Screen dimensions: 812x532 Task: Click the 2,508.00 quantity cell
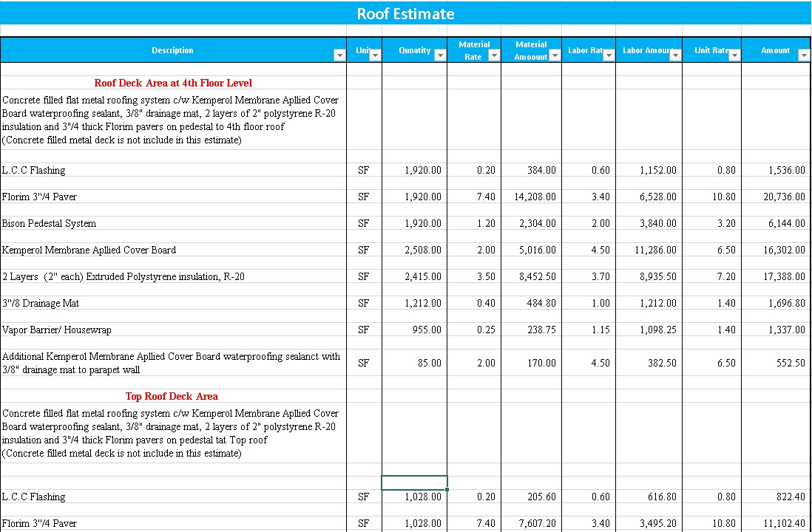click(x=422, y=250)
